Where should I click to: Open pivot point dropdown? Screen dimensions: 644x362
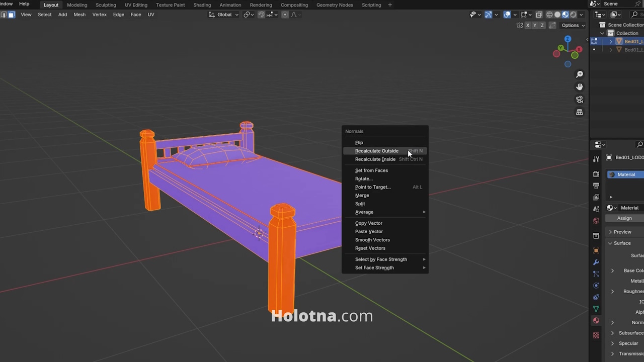pyautogui.click(x=248, y=15)
